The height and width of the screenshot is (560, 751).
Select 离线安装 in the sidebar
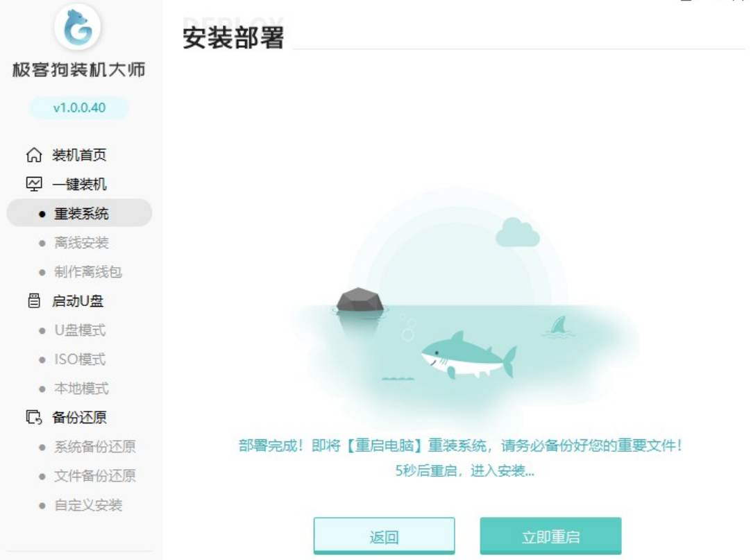pos(81,242)
